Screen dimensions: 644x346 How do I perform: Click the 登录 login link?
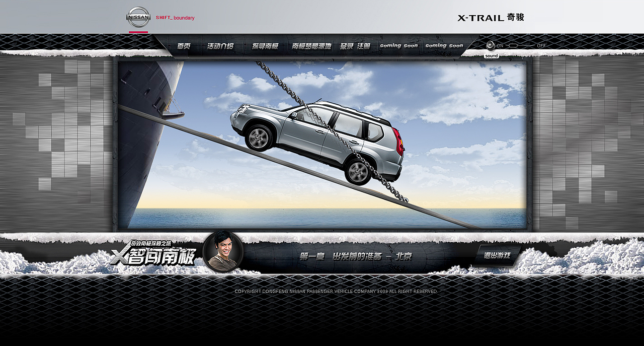click(x=347, y=46)
